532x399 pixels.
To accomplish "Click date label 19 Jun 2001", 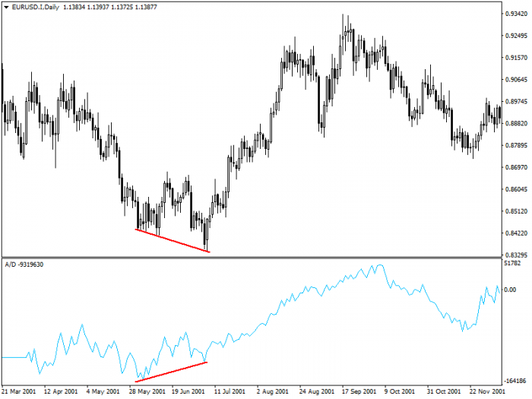I will pyautogui.click(x=188, y=391).
